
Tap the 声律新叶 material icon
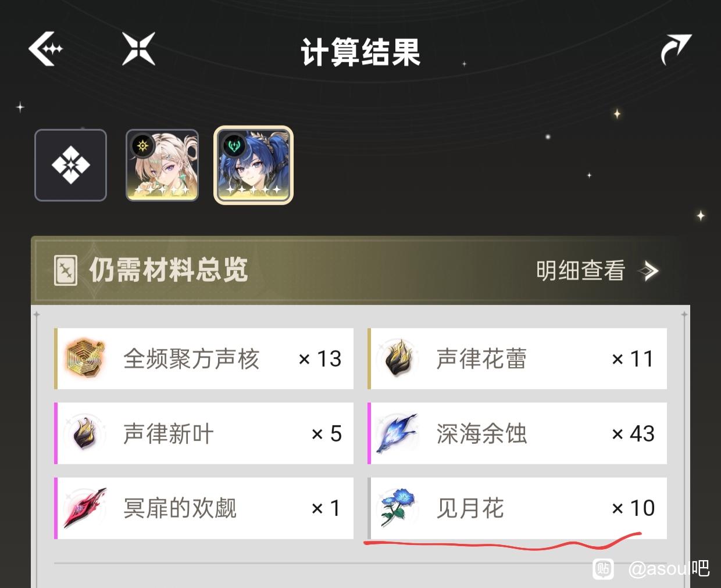(85, 433)
